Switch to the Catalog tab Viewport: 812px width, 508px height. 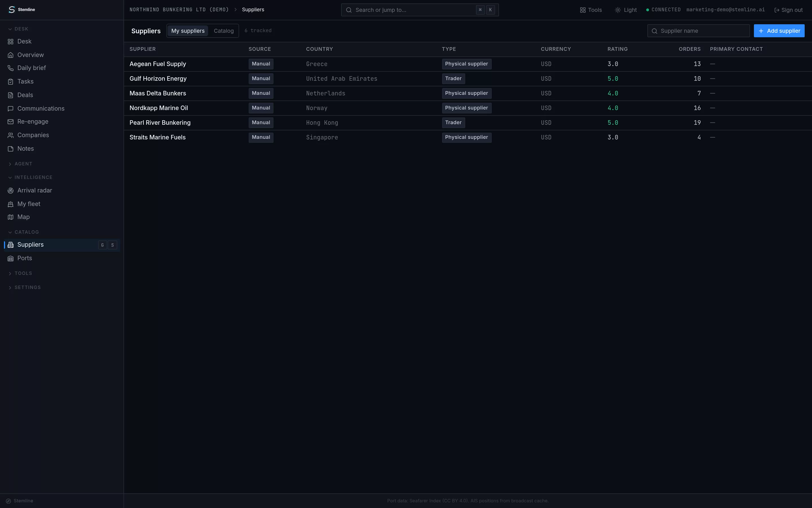click(224, 31)
